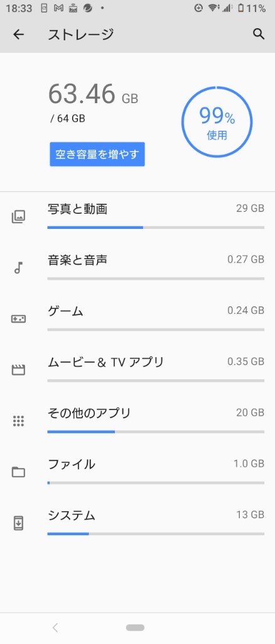Tap the home pill in navigation bar
The width and height of the screenshot is (275, 644).
click(135, 628)
